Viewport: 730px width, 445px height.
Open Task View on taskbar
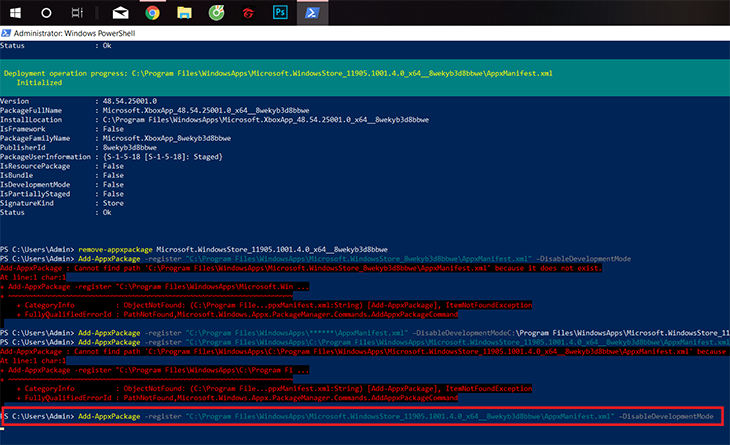[x=77, y=13]
